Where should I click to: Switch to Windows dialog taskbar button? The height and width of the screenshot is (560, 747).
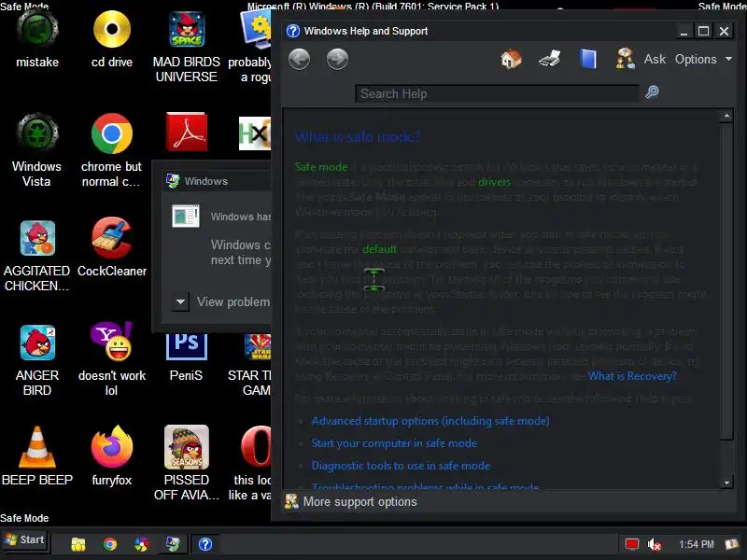click(x=173, y=544)
